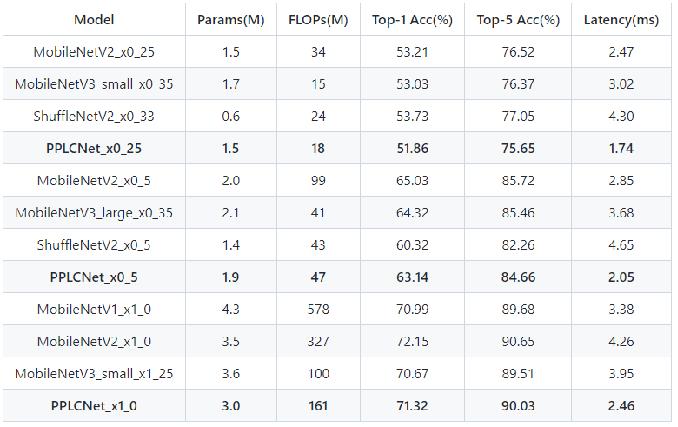Click the 1.74 latency value for PPLCNet_x0_25
678x427 pixels.
[621, 148]
